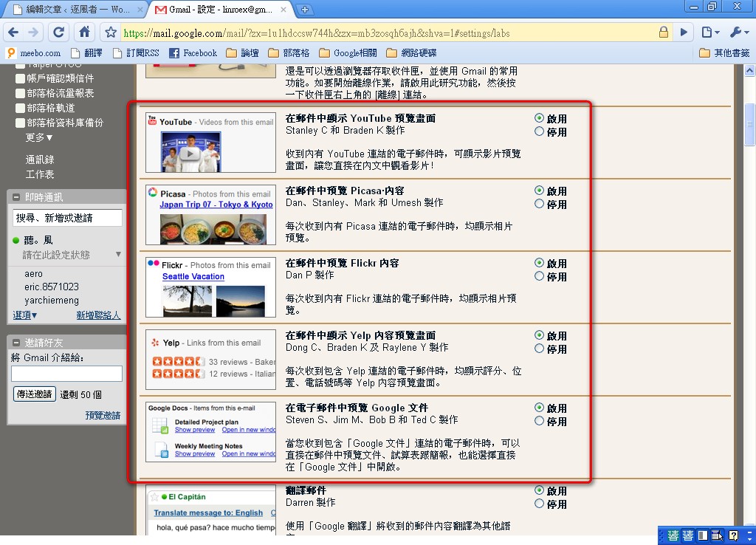
Task: Collapse the 邀請好友 panel
Action: point(16,343)
